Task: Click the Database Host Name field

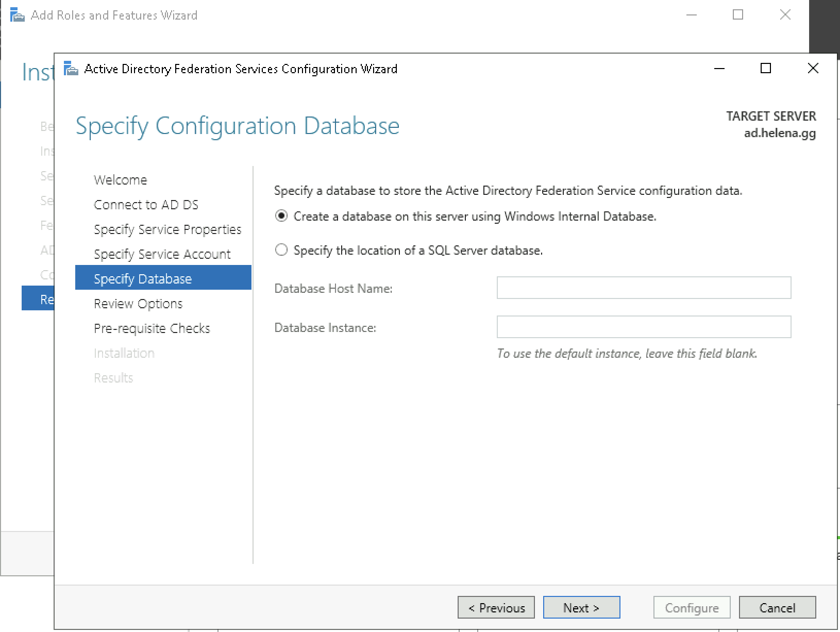Action: [x=644, y=288]
